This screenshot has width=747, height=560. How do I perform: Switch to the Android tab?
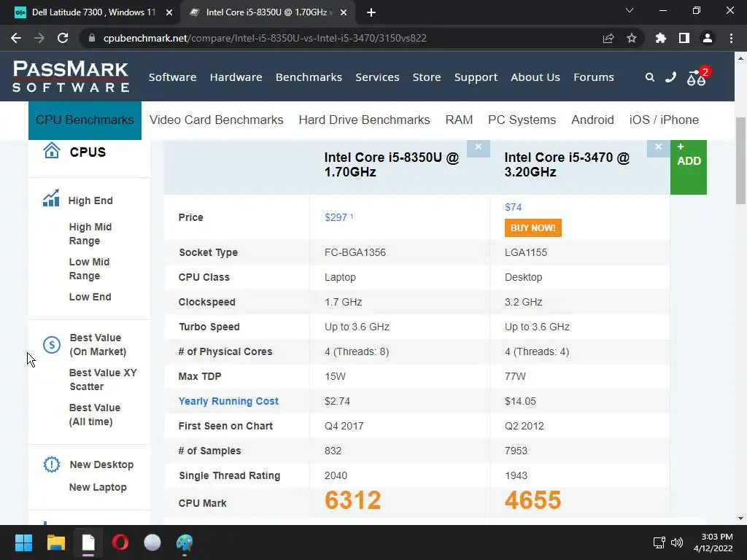(592, 120)
